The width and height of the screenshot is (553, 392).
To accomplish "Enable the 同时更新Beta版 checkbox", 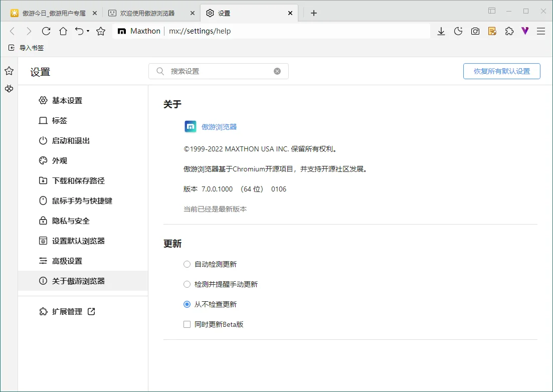I will point(187,324).
